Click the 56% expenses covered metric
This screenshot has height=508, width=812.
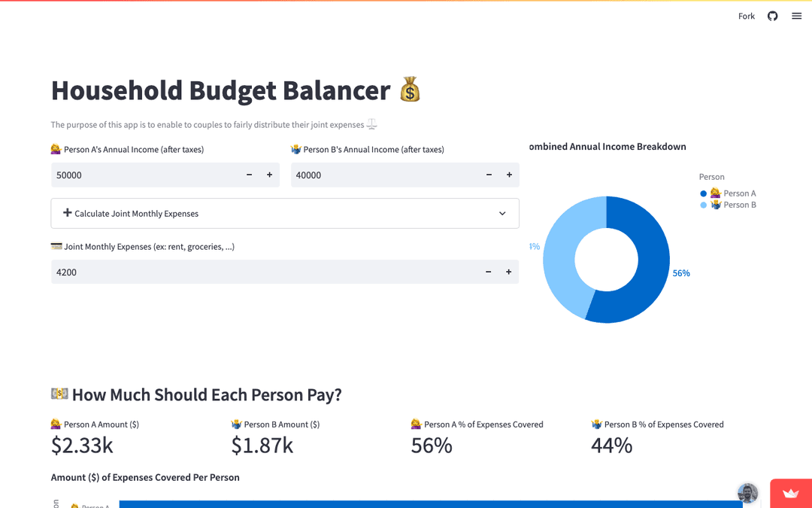[432, 446]
